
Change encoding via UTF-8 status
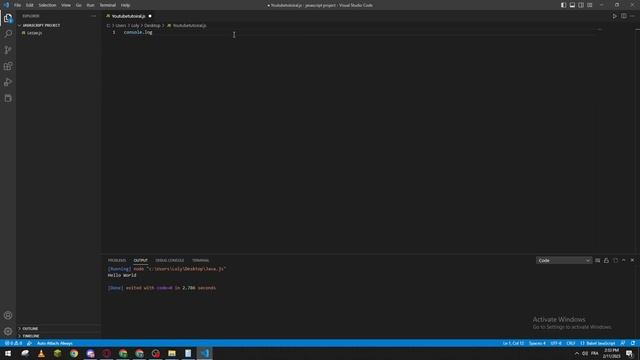pos(556,343)
